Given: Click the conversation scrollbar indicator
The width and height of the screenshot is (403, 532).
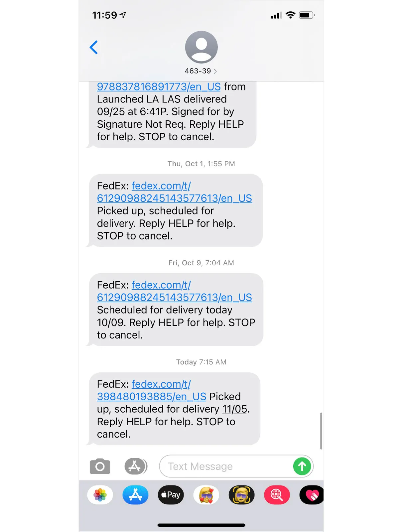Looking at the screenshot, I should click(x=321, y=431).
